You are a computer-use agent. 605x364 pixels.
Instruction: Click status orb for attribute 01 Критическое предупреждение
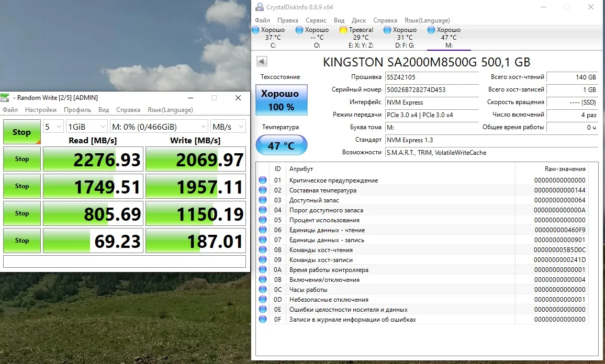(x=263, y=180)
